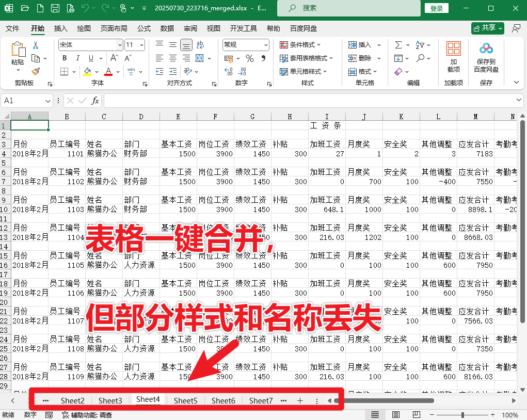Switch to the Sheet5 worksheet tab
527x420 pixels.
(185, 400)
